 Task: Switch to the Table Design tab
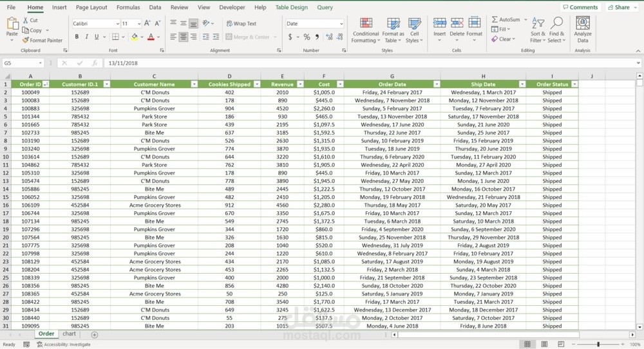pos(292,7)
